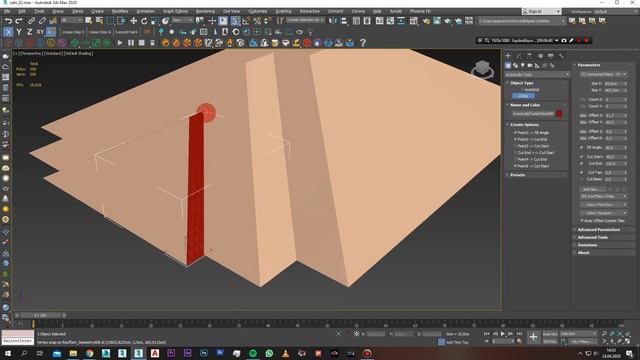This screenshot has height=360, width=640.
Task: Open the Create panel plus tab
Action: tap(508, 56)
